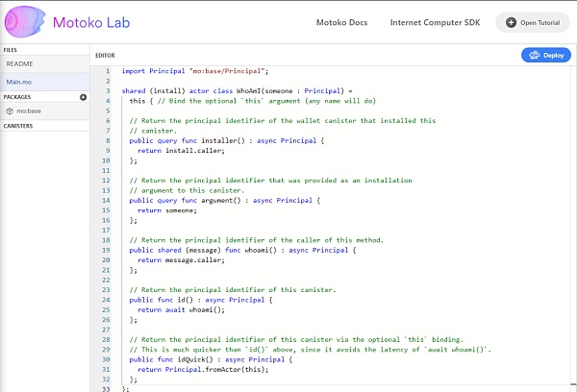Image resolution: width=577 pixels, height=392 pixels.
Task: Click 'return Principal.fromActor(this);' in the code
Action: [203, 369]
